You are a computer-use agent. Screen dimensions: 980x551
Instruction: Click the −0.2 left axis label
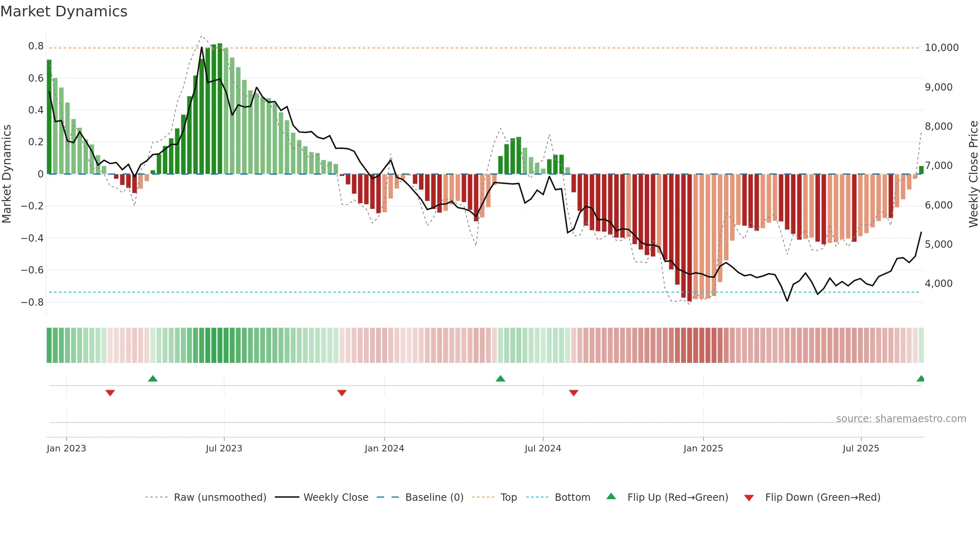[x=32, y=206]
